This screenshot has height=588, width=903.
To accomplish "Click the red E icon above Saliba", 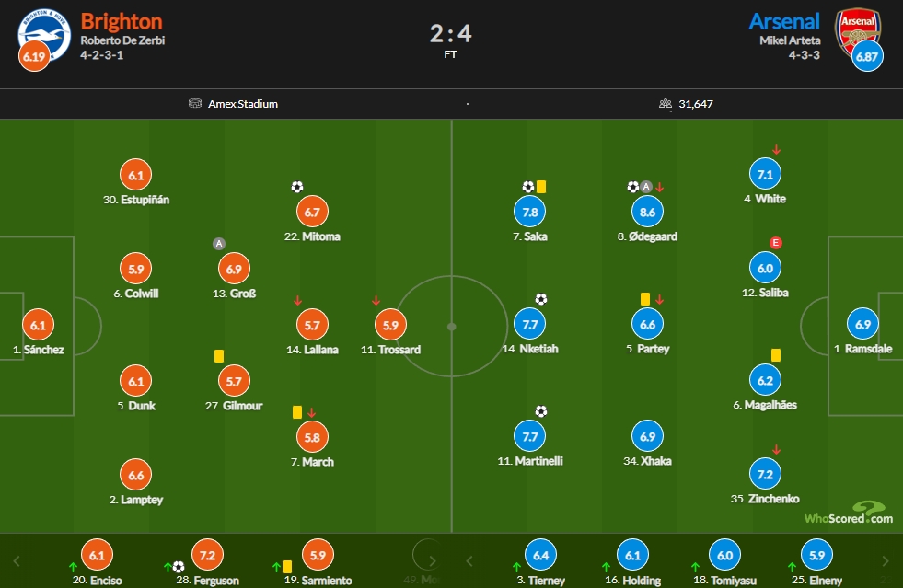I will [x=776, y=242].
